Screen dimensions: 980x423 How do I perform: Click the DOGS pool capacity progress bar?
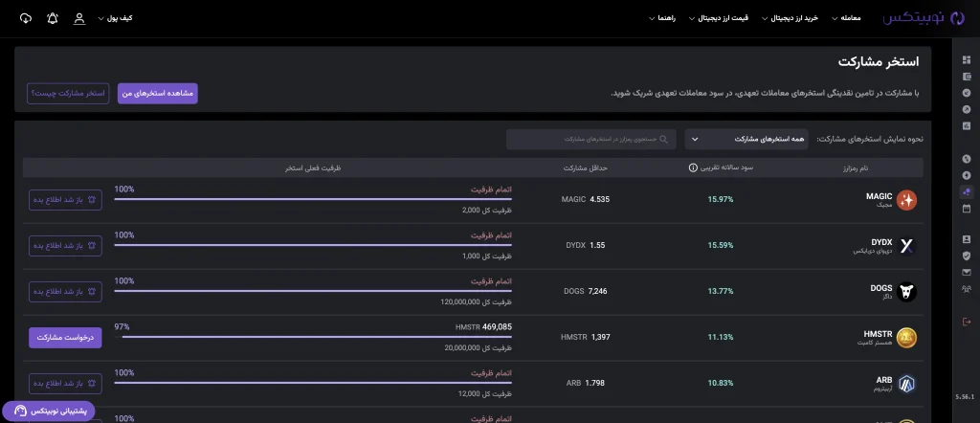coord(313,291)
